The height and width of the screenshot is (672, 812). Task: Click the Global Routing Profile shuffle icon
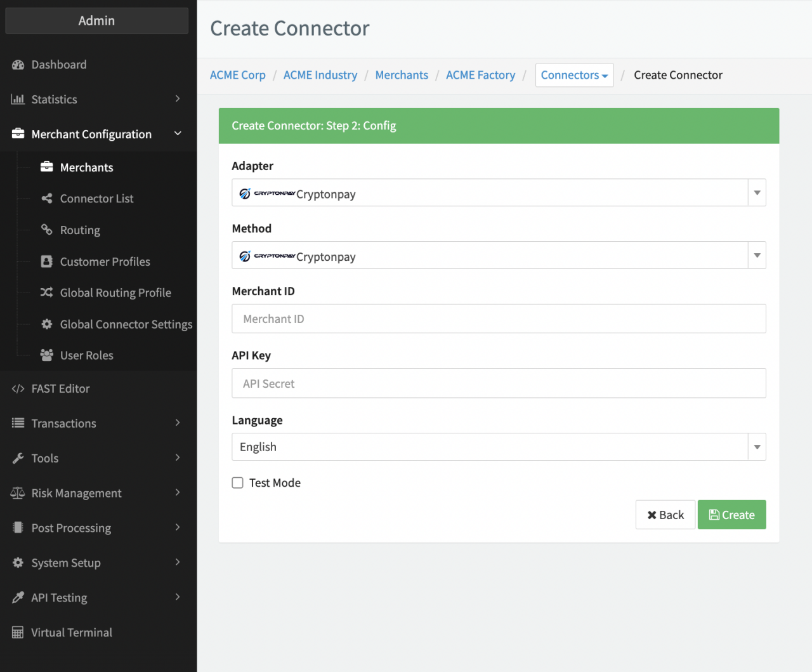pyautogui.click(x=46, y=293)
